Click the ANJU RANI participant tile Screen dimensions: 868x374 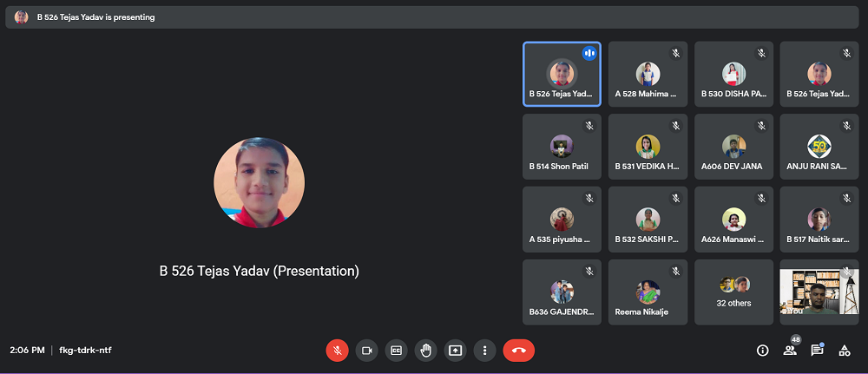[x=819, y=147]
